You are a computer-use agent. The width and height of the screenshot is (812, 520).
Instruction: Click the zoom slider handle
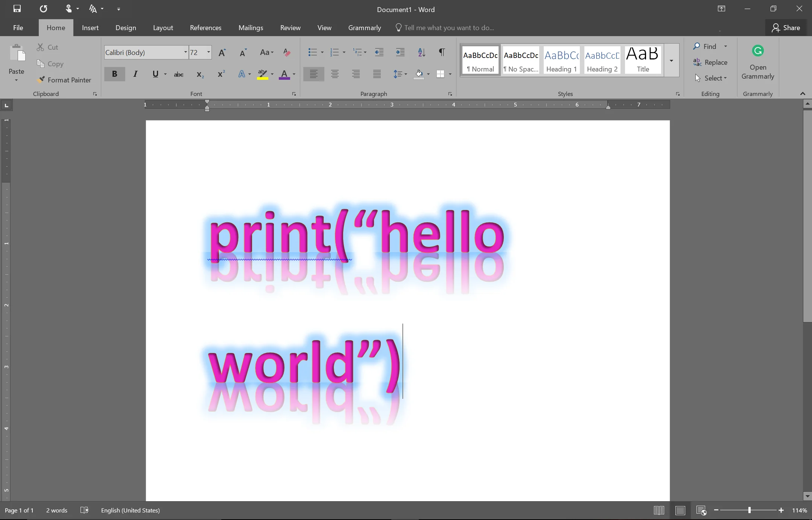click(749, 510)
